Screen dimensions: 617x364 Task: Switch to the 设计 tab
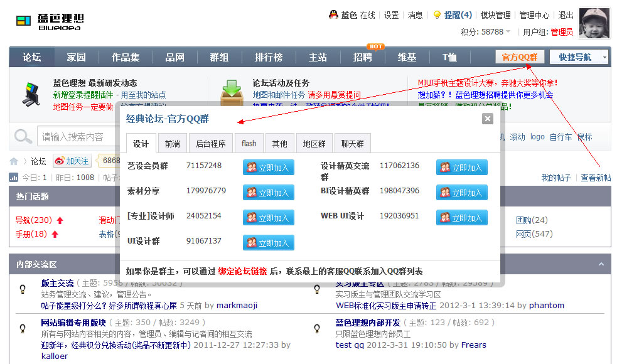tap(141, 144)
